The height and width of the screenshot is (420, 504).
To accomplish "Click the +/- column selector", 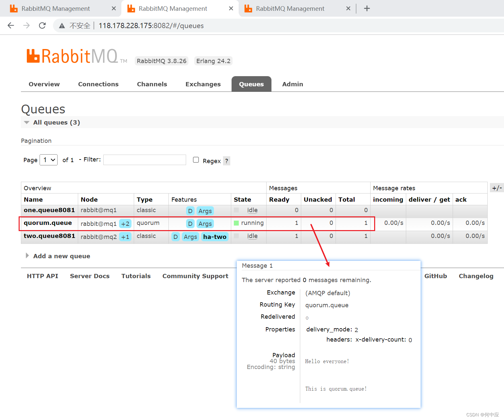I will click(x=497, y=188).
